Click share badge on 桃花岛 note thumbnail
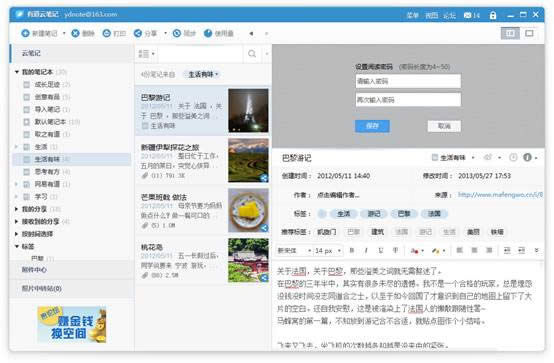The width and height of the screenshot is (554, 363). [264, 278]
